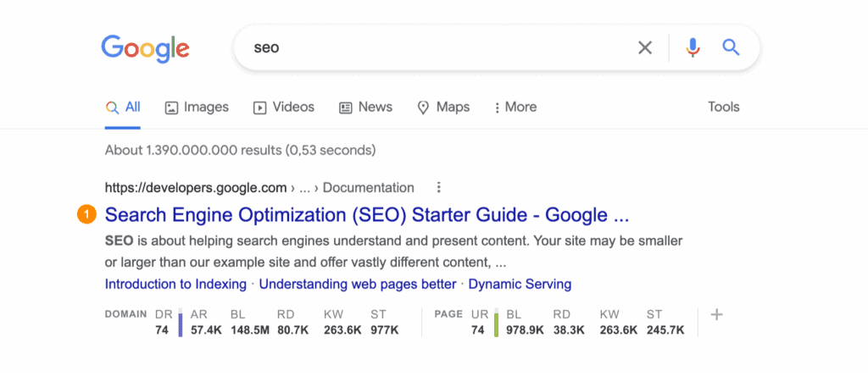
Task: Open the Search Engine Optimization Starter Guide result
Action: pyautogui.click(x=367, y=214)
